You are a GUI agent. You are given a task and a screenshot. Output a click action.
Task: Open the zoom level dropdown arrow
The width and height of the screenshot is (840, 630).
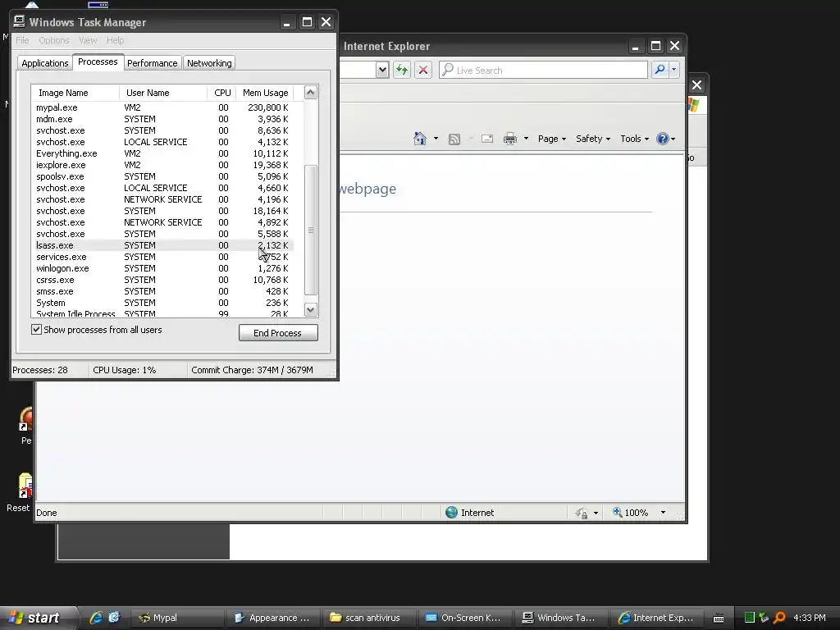coord(663,513)
